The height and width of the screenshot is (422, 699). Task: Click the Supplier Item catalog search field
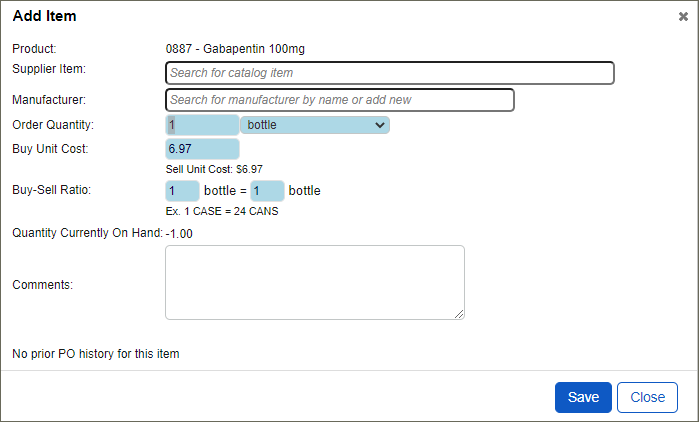tap(390, 73)
